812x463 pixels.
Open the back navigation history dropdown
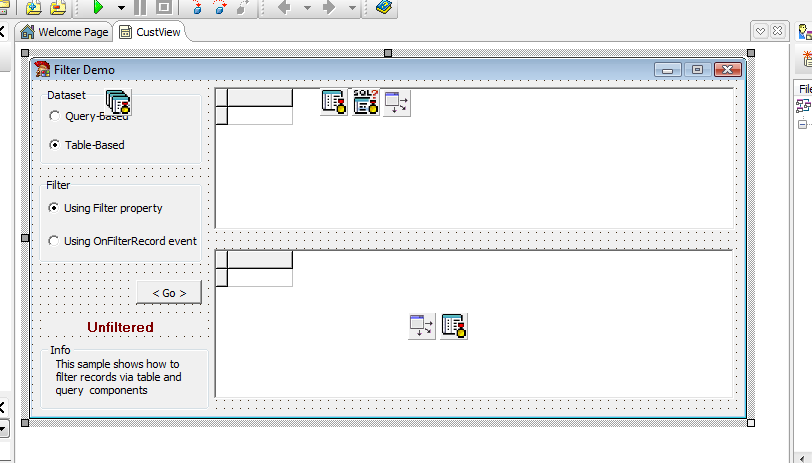click(x=307, y=7)
